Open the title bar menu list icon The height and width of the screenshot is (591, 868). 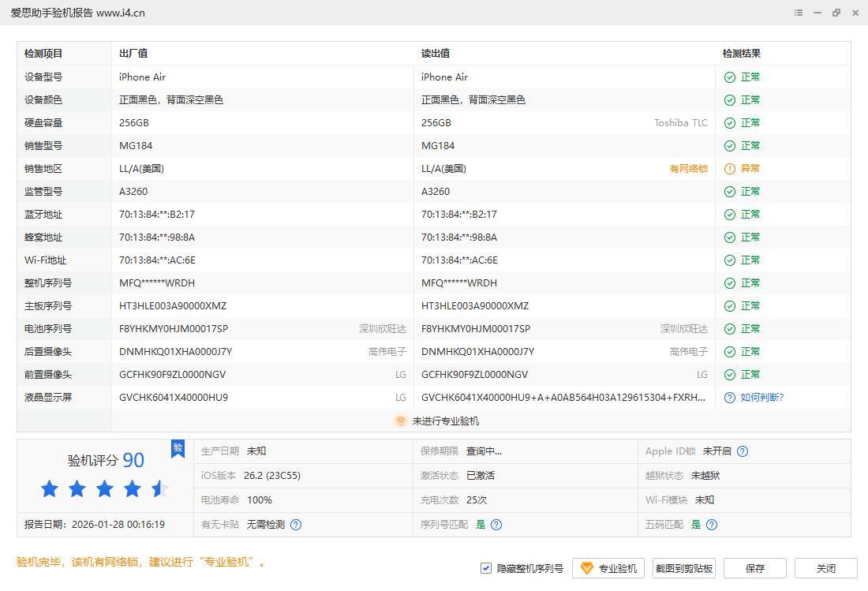click(x=799, y=13)
